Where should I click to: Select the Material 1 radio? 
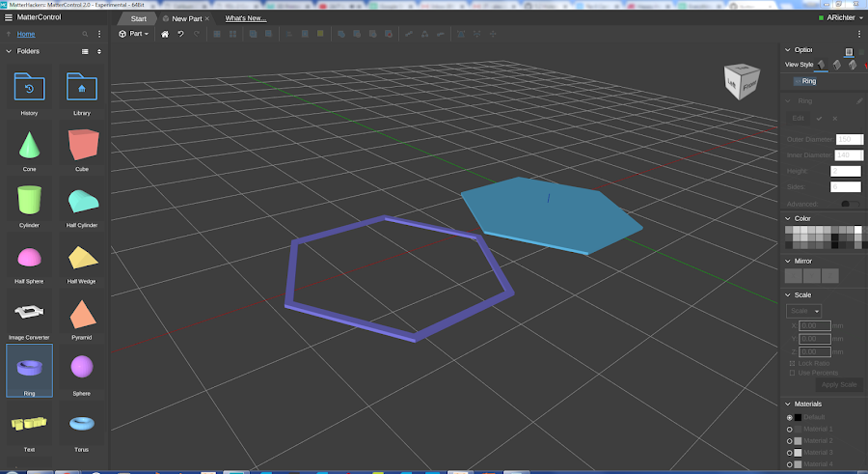click(789, 429)
